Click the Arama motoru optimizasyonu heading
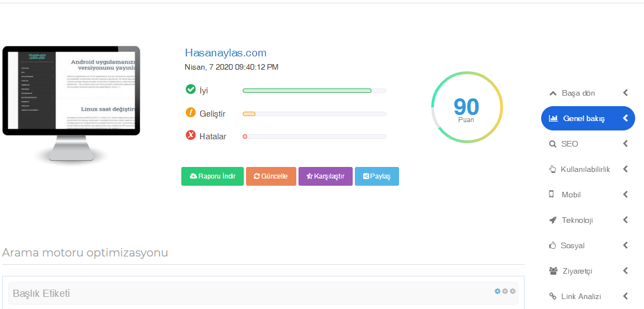The height and width of the screenshot is (309, 644). click(x=85, y=252)
